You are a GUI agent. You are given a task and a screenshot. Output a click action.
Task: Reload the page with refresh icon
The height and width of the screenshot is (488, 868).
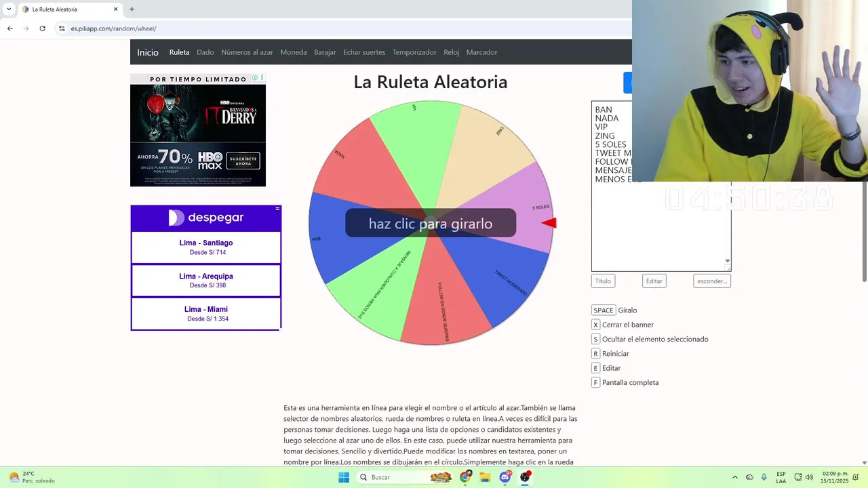[42, 28]
